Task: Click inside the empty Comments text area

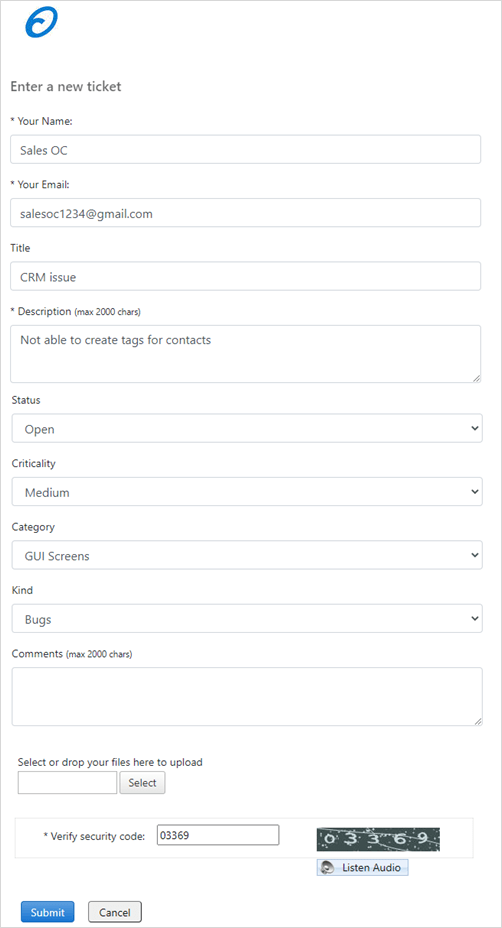Action: pyautogui.click(x=247, y=697)
